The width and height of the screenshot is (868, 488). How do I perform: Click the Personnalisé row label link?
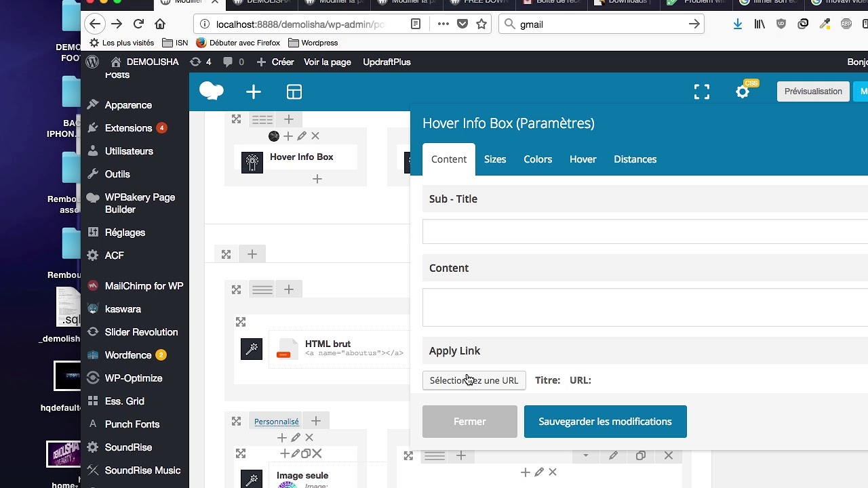point(277,422)
